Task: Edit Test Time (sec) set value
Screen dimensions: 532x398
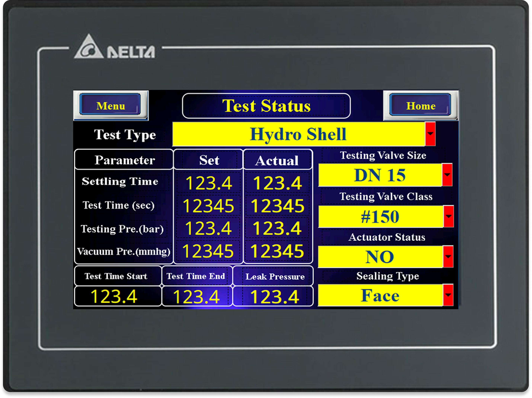Action: click(208, 206)
